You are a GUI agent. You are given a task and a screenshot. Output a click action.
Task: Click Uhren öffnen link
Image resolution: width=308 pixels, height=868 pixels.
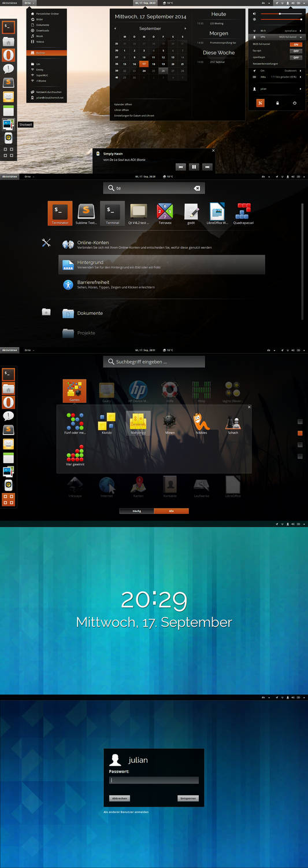tap(121, 110)
